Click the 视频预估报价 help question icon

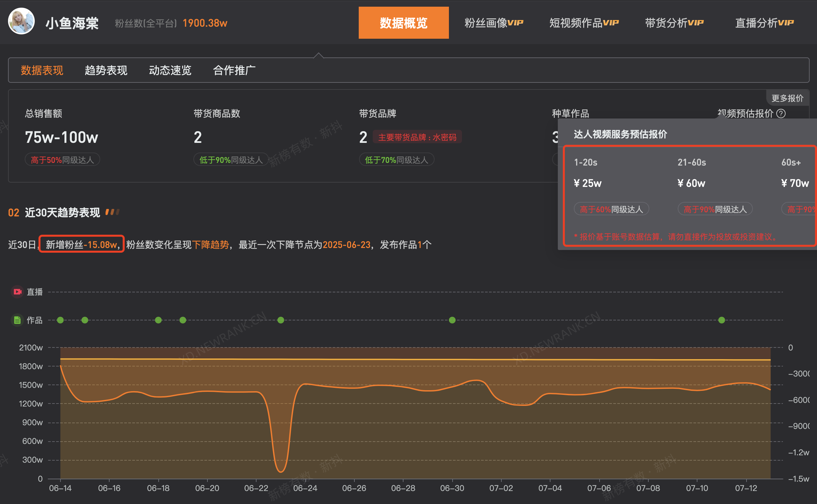781,113
